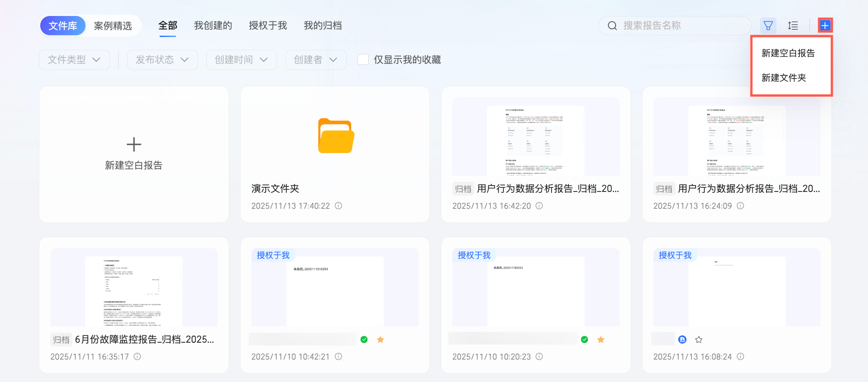Viewport: 868px width, 382px height.
Task: Switch to the 授权于我 tab
Action: click(x=268, y=26)
